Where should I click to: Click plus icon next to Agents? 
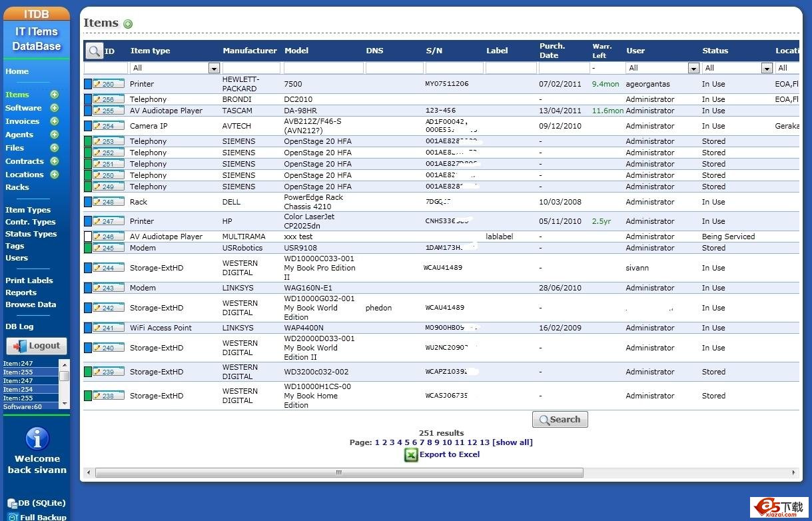pyautogui.click(x=55, y=135)
